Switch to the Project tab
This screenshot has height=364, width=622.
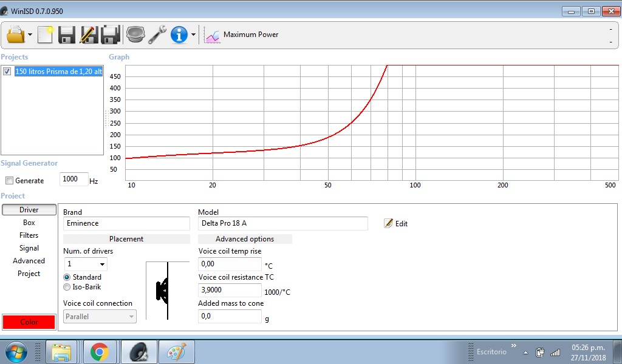[x=29, y=273]
